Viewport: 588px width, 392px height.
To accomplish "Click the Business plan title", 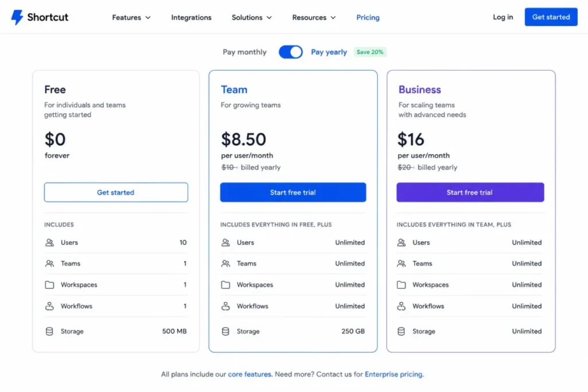I will point(420,90).
